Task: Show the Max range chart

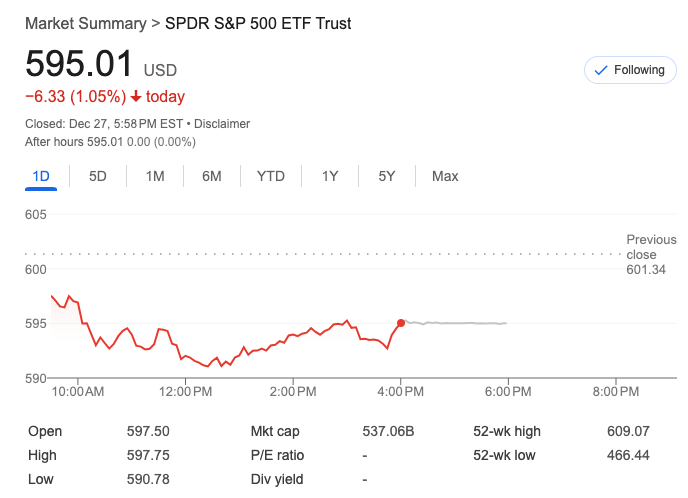Action: (445, 176)
